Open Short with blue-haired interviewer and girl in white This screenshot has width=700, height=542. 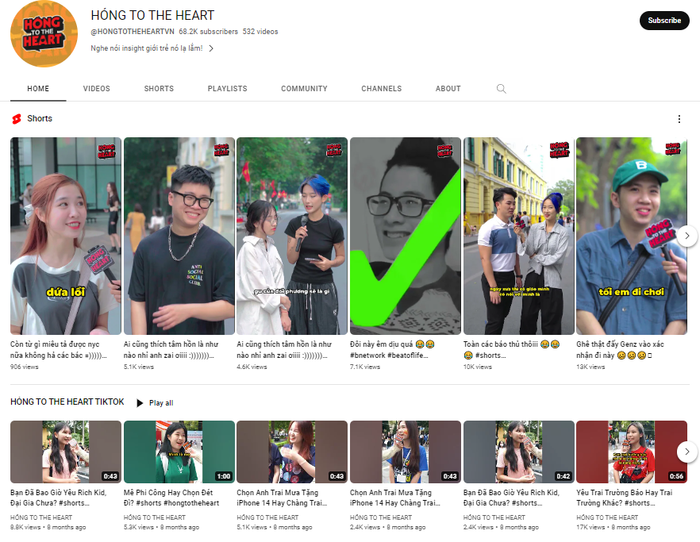click(x=292, y=236)
